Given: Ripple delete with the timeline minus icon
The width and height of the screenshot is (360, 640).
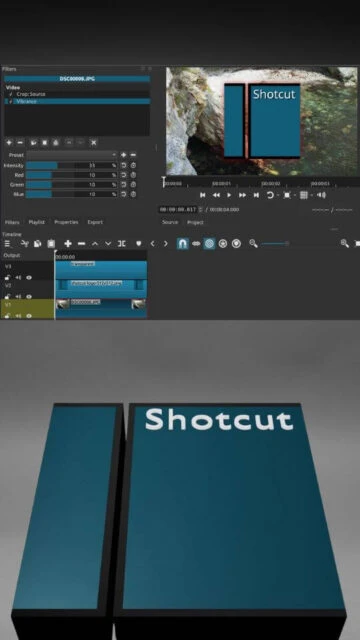Looking at the screenshot, I should click(82, 244).
